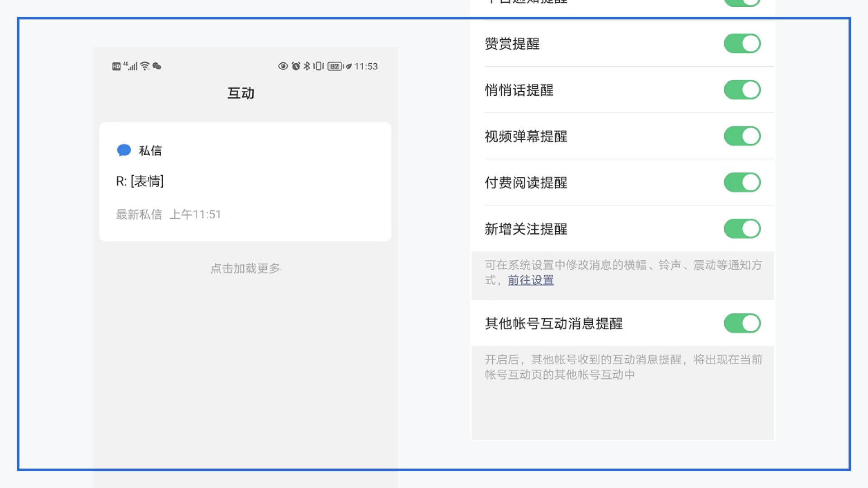
Task: Tap the eye protection mode icon
Action: pos(283,66)
